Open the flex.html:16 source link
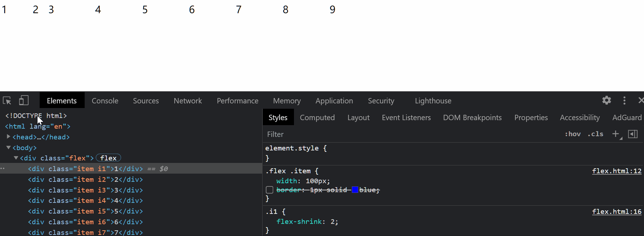 [616, 212]
